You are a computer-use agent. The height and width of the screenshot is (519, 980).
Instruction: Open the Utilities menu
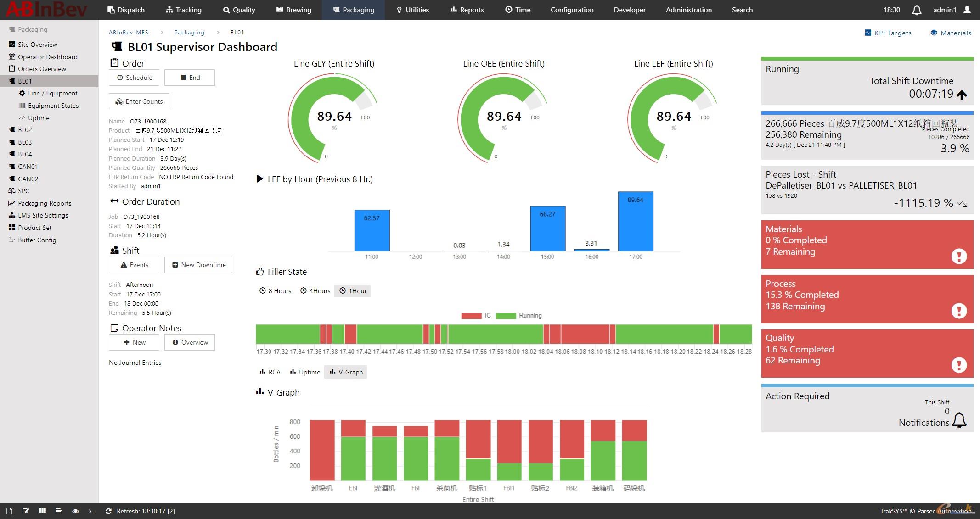pyautogui.click(x=413, y=10)
